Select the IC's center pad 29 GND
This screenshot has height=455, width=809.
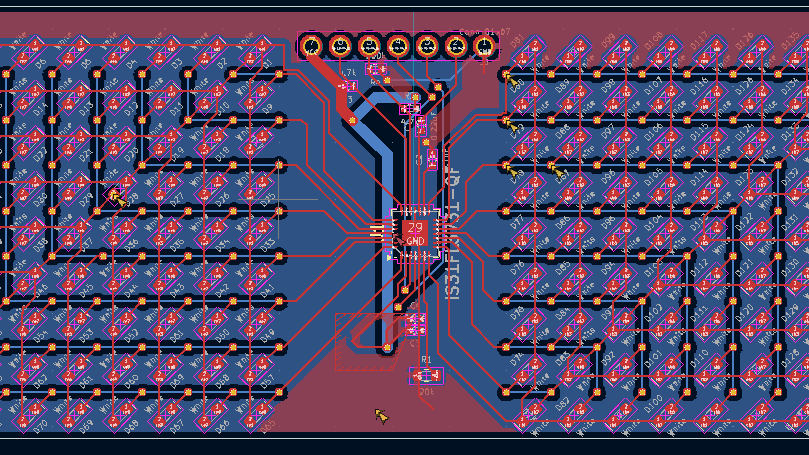point(415,231)
